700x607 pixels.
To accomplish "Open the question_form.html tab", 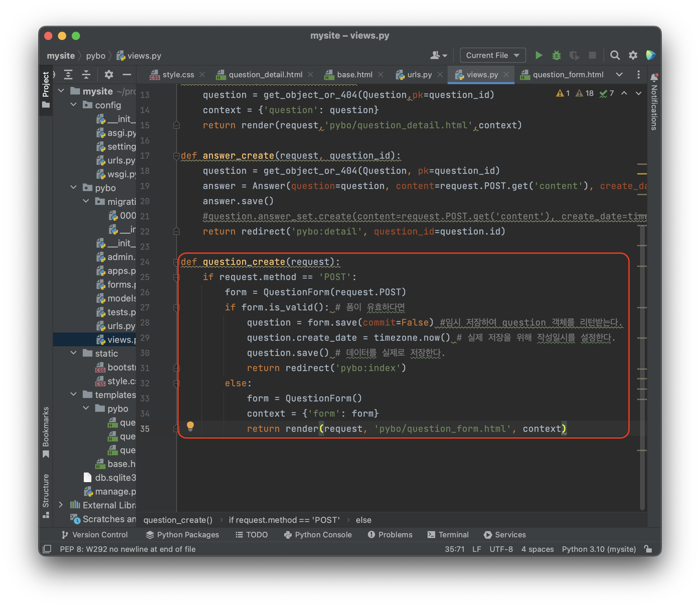I will point(568,74).
